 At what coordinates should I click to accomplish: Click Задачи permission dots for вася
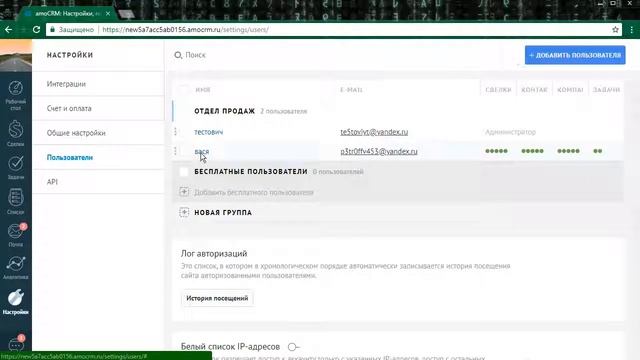pos(598,151)
